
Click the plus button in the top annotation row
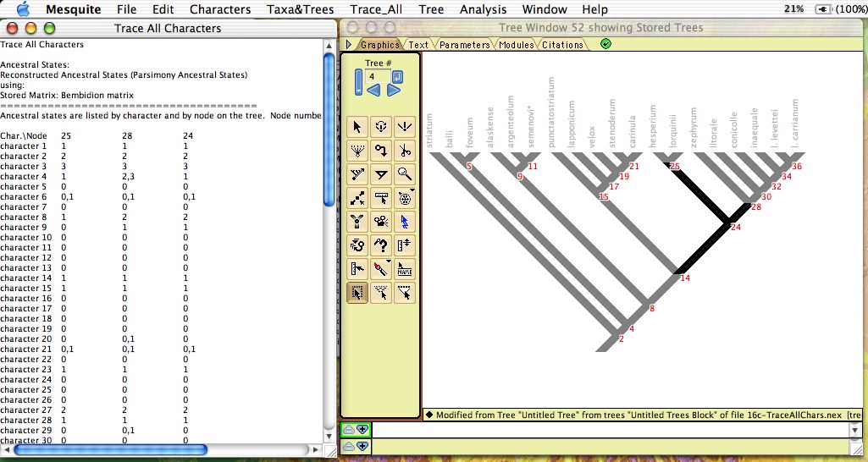[362, 430]
